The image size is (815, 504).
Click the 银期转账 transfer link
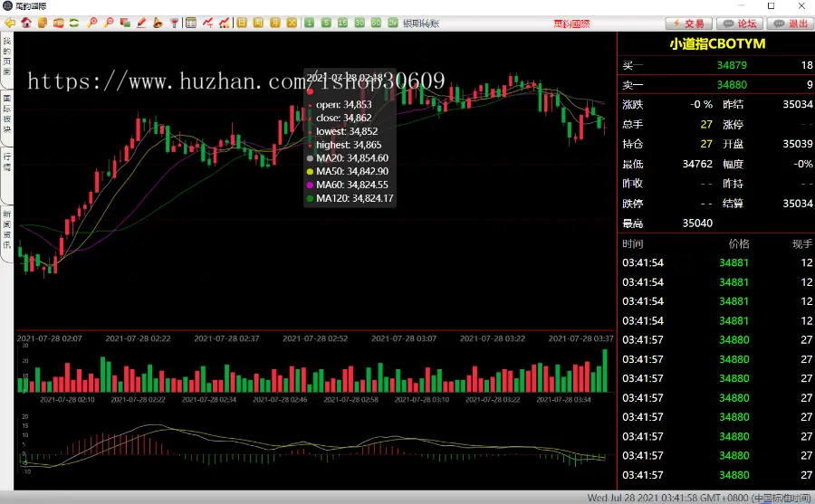coord(421,23)
